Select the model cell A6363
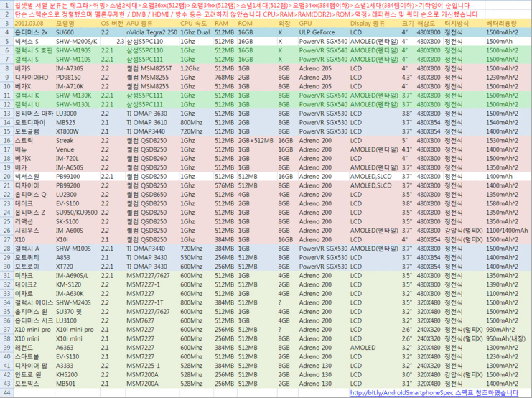This screenshot has width=532, height=398. 65,348
